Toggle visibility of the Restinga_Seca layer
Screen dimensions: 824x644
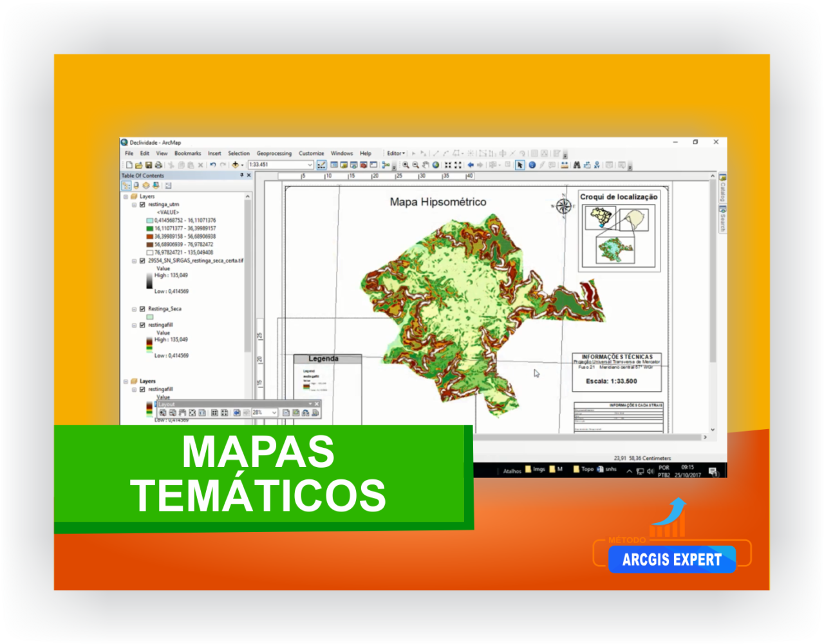(141, 308)
